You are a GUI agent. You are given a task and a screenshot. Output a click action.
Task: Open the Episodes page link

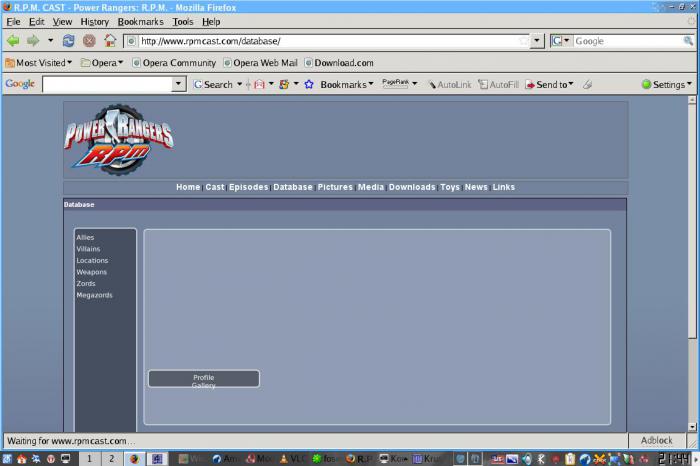tap(249, 187)
